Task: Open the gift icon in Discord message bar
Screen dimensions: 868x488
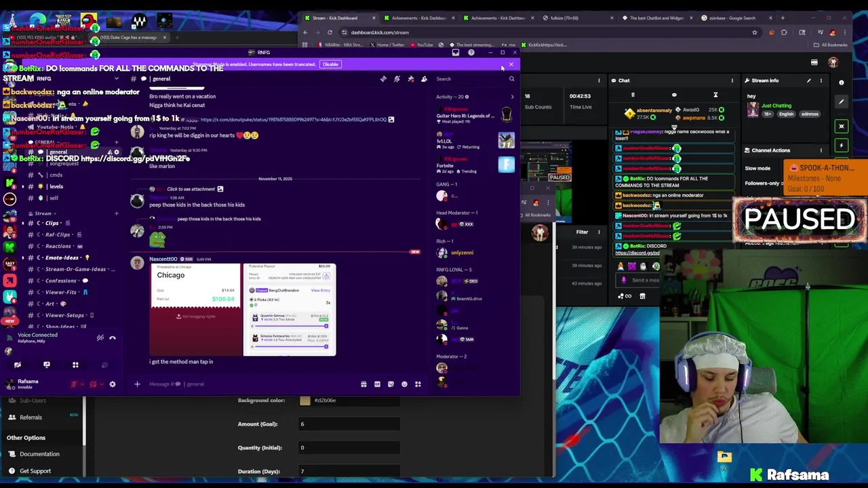Action: tap(363, 384)
